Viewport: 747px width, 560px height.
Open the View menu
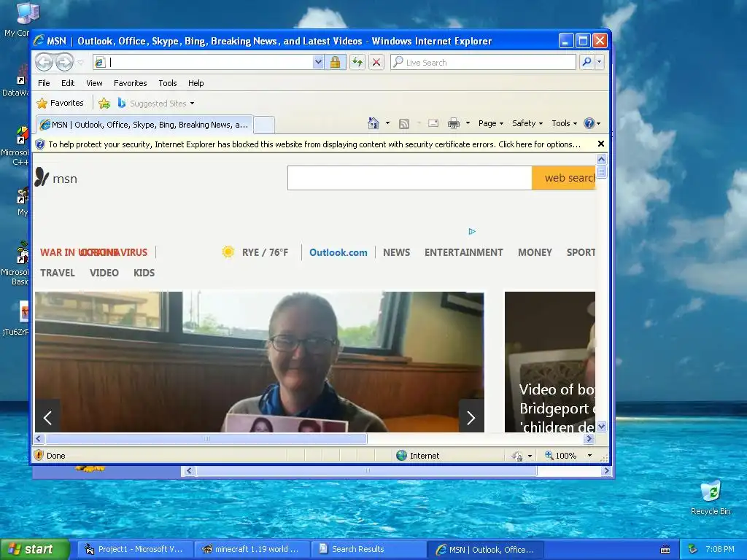coord(94,83)
